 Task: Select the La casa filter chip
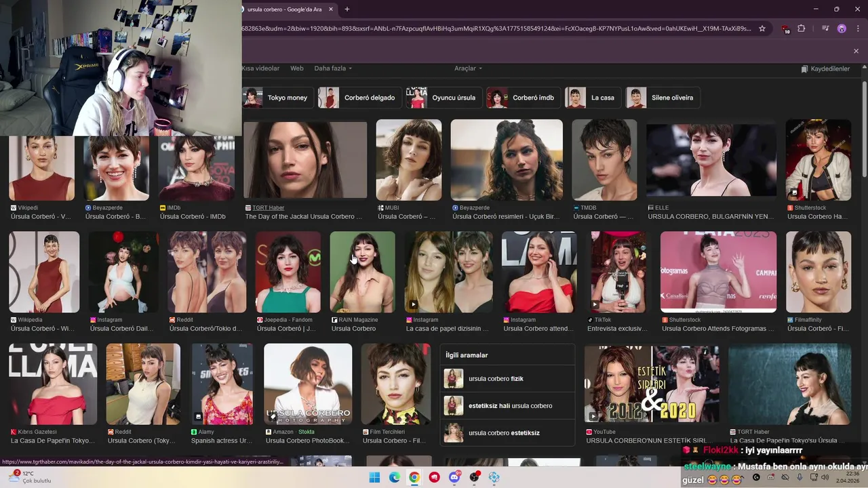click(593, 98)
